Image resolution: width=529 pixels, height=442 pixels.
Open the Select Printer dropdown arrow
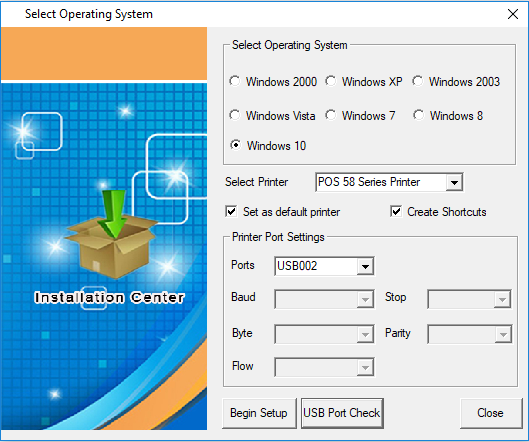pyautogui.click(x=454, y=183)
